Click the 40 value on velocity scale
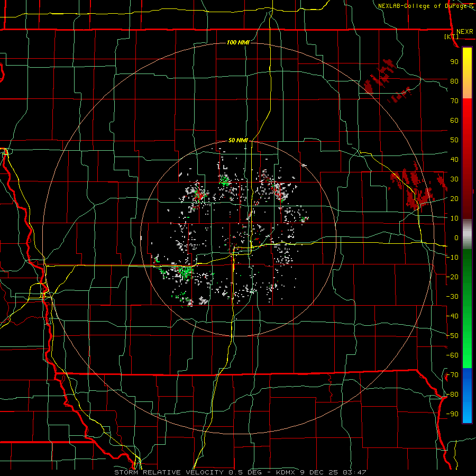Screen dimensions: 476x476 454,159
